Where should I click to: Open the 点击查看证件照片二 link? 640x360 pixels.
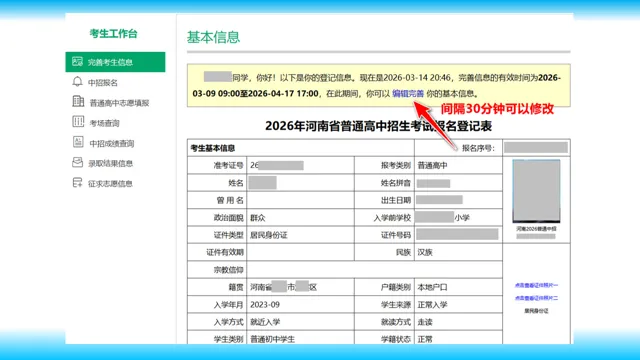pos(536,298)
